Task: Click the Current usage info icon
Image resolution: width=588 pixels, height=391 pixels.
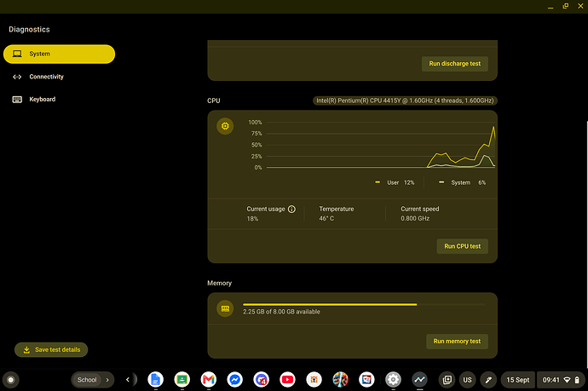Action: point(291,210)
